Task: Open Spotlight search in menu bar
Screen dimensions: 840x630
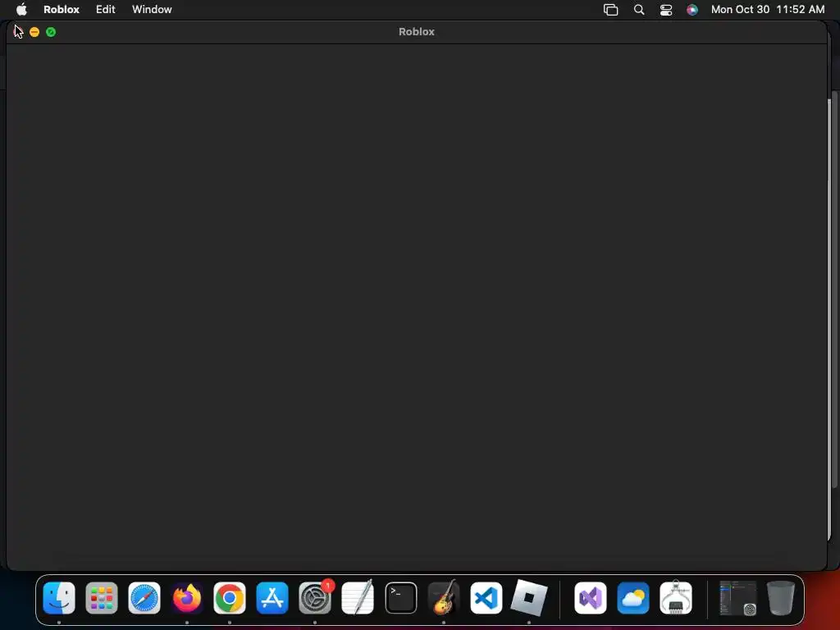Action: pos(638,10)
